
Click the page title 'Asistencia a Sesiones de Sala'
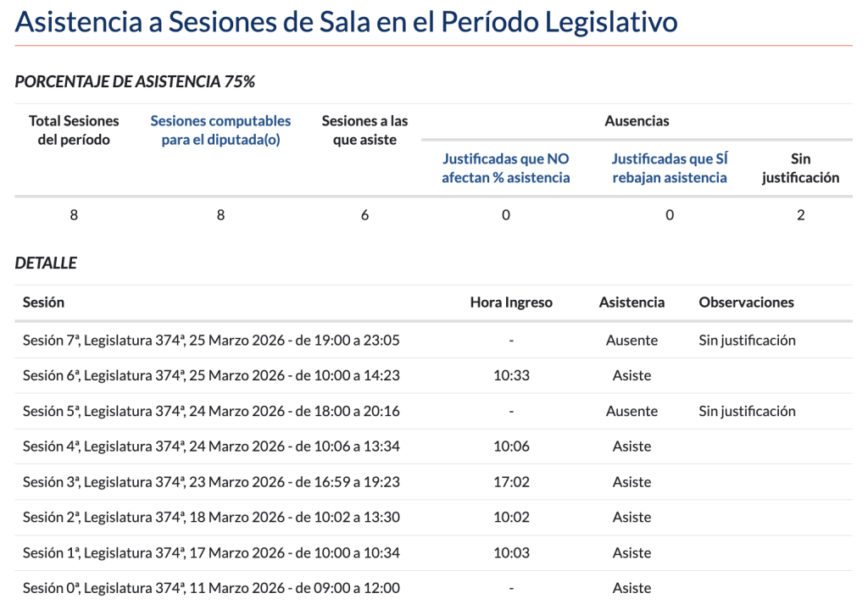[346, 21]
